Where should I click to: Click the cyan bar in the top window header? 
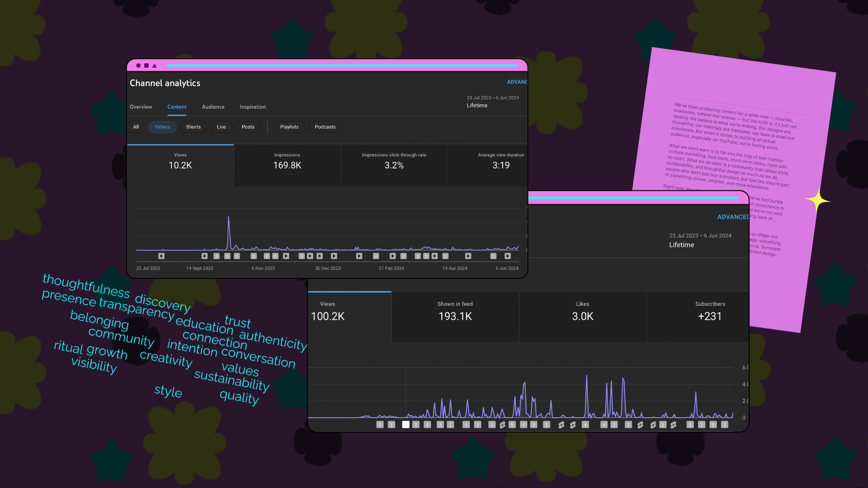[342, 66]
